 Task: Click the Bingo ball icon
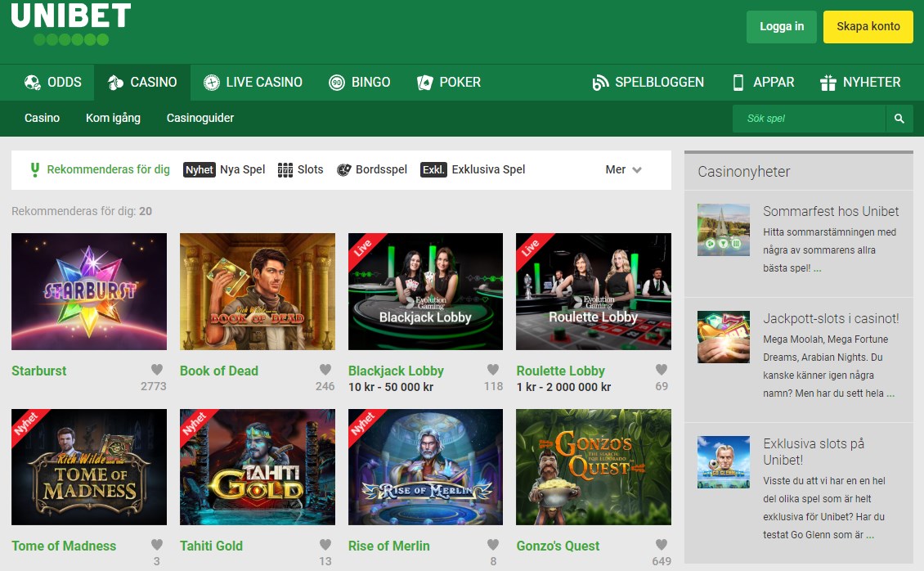pos(336,83)
